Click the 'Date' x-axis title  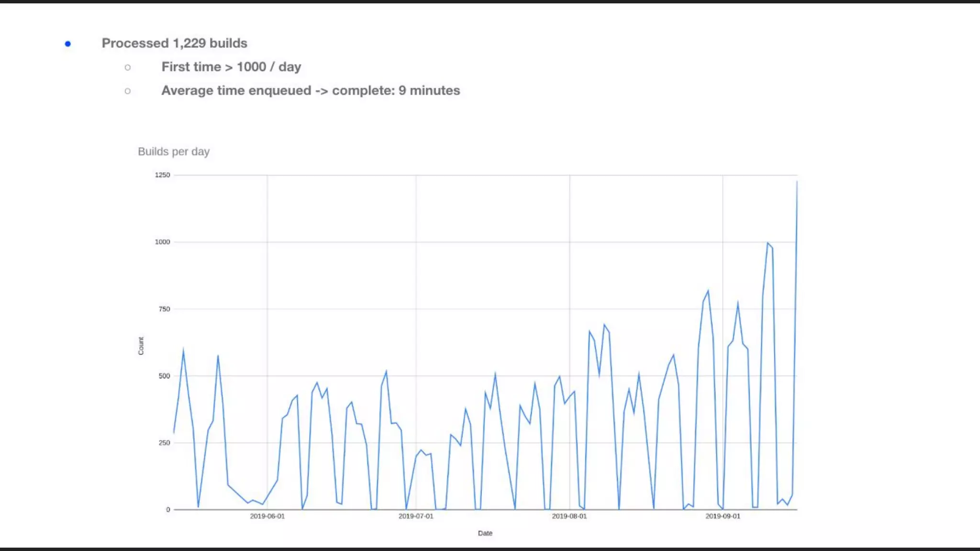(485, 533)
